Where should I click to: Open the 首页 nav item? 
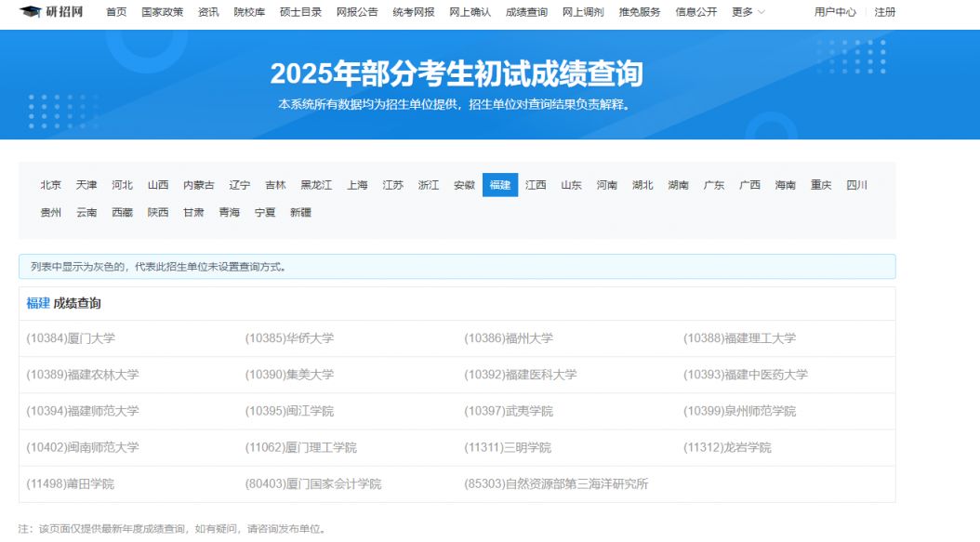[116, 12]
